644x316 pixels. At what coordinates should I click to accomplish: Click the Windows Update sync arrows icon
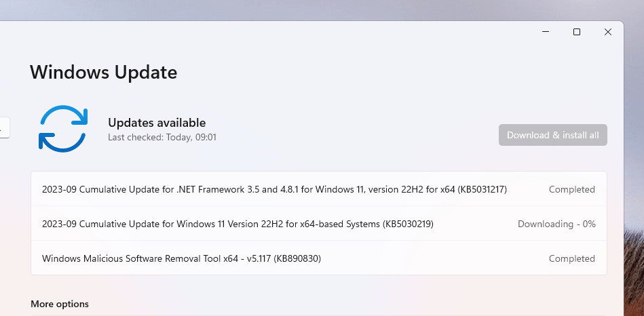click(x=63, y=128)
